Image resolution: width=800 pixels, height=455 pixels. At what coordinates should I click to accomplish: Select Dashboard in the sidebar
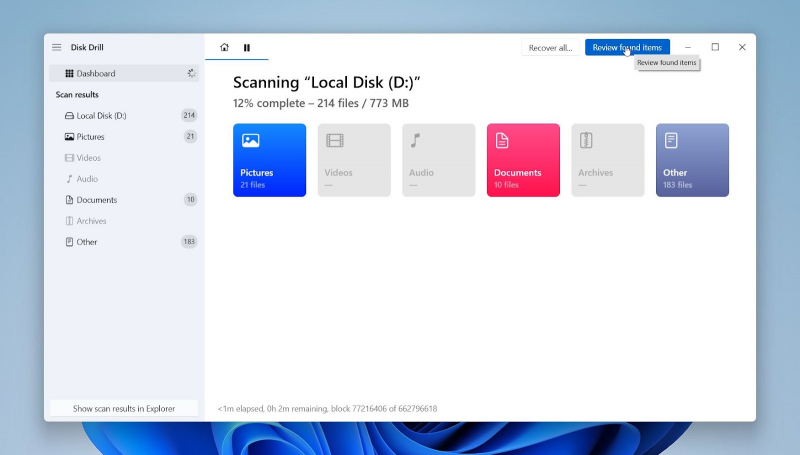pos(124,73)
